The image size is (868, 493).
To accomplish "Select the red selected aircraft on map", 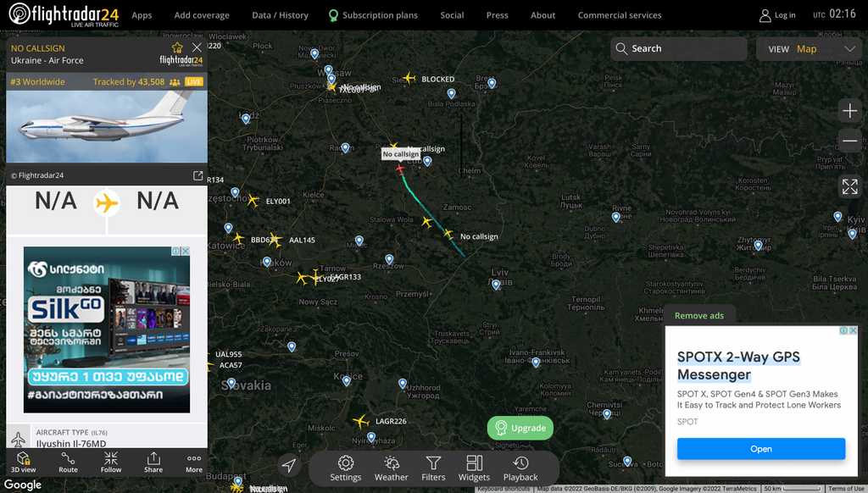I will click(x=400, y=169).
